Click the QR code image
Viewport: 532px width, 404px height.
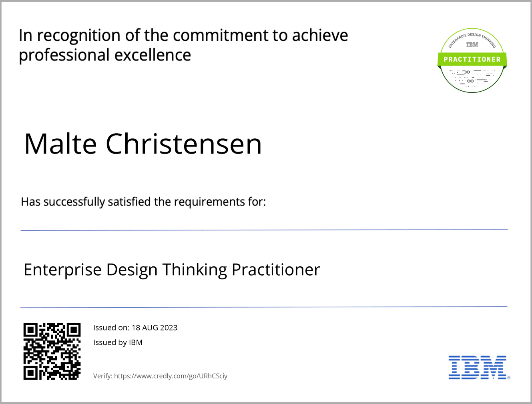pos(52,351)
